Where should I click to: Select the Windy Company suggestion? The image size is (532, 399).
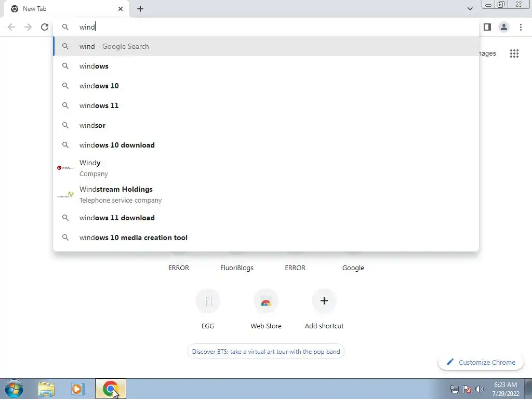[266, 168]
